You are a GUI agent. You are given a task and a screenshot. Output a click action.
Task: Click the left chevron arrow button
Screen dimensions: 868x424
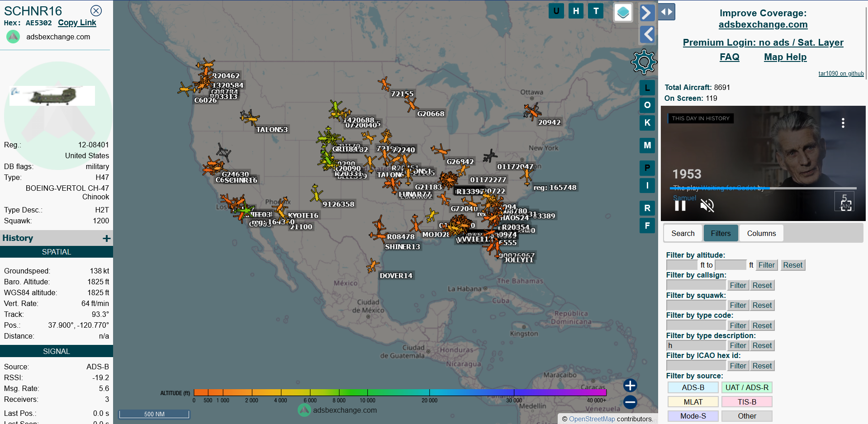click(x=647, y=34)
